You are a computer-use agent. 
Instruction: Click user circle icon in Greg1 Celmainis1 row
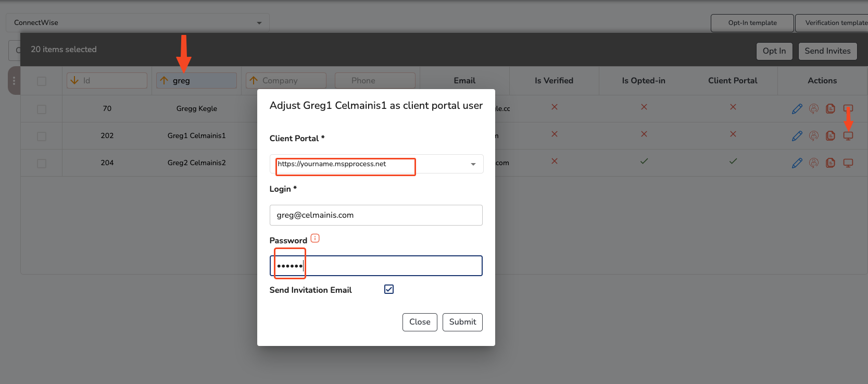click(x=814, y=135)
